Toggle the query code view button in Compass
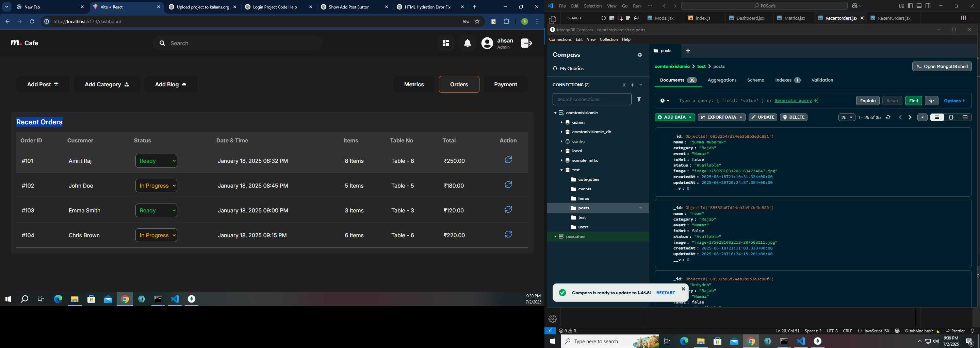Viewport: 980px width, 348px height. (x=932, y=101)
